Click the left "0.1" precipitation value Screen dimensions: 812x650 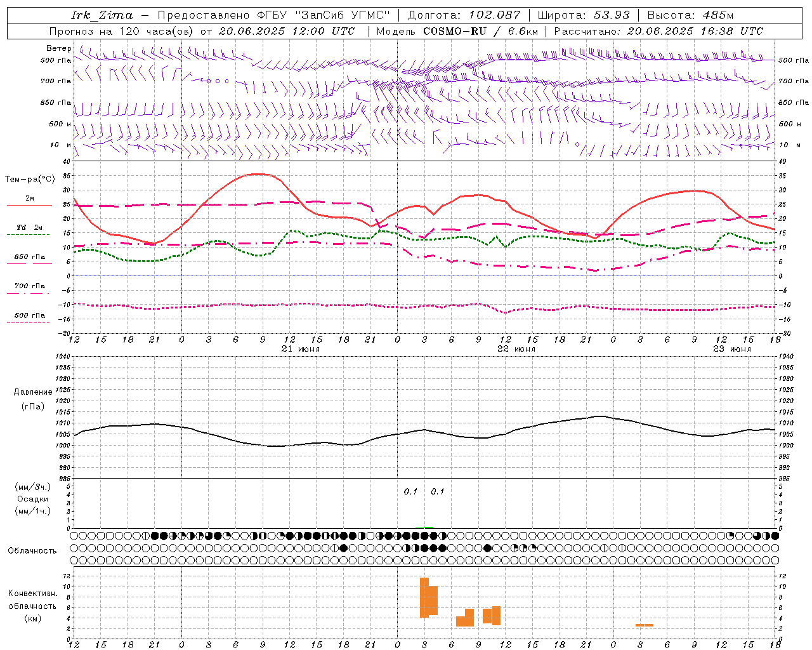click(410, 492)
